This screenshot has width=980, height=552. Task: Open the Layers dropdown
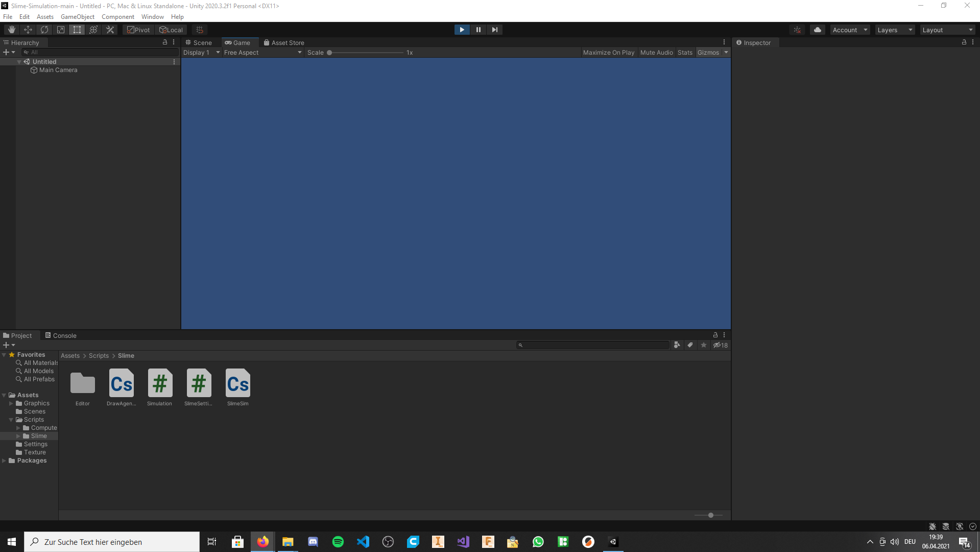tap(894, 29)
